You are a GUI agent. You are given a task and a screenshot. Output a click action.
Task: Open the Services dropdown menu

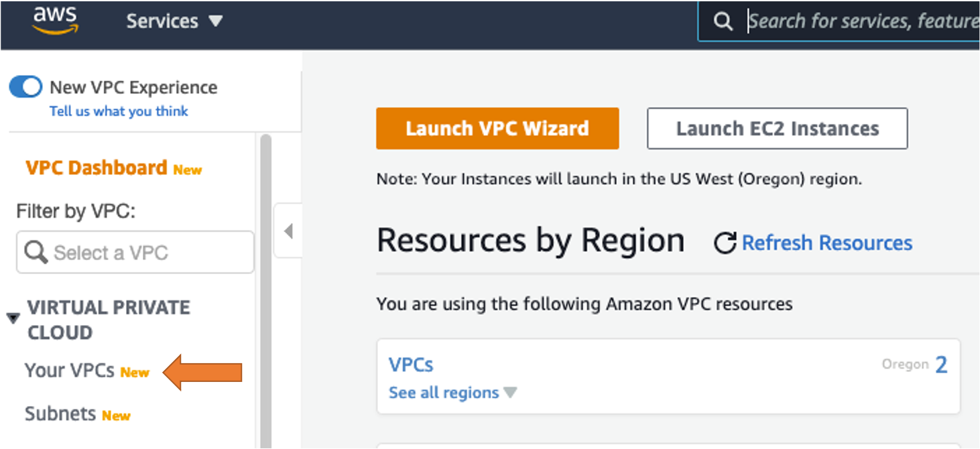coord(174,21)
